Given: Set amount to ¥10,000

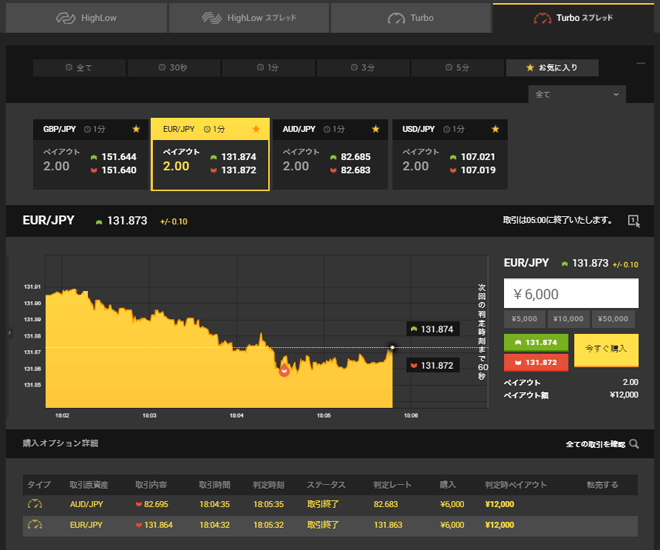Looking at the screenshot, I should (568, 319).
